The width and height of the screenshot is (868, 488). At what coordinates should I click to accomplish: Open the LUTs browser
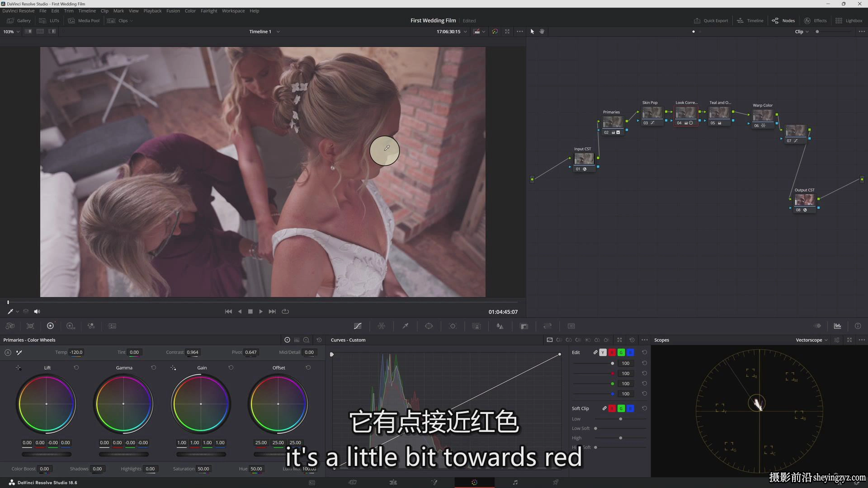pyautogui.click(x=49, y=20)
